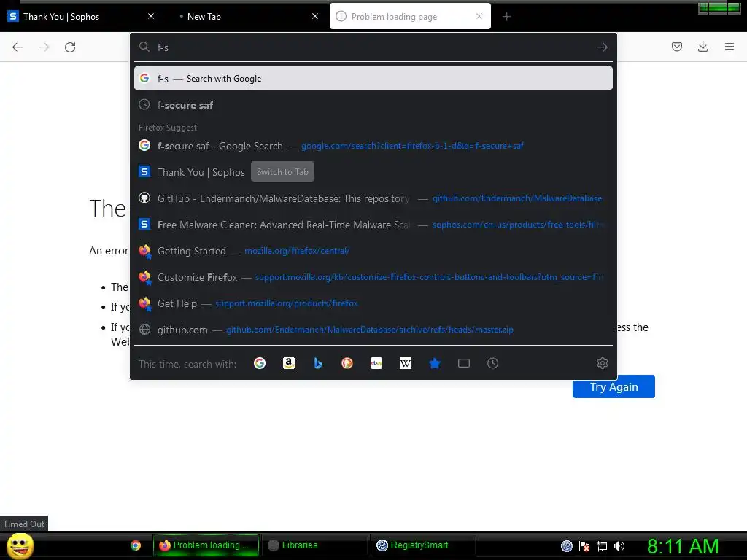Click the go arrow in the address bar

602,47
